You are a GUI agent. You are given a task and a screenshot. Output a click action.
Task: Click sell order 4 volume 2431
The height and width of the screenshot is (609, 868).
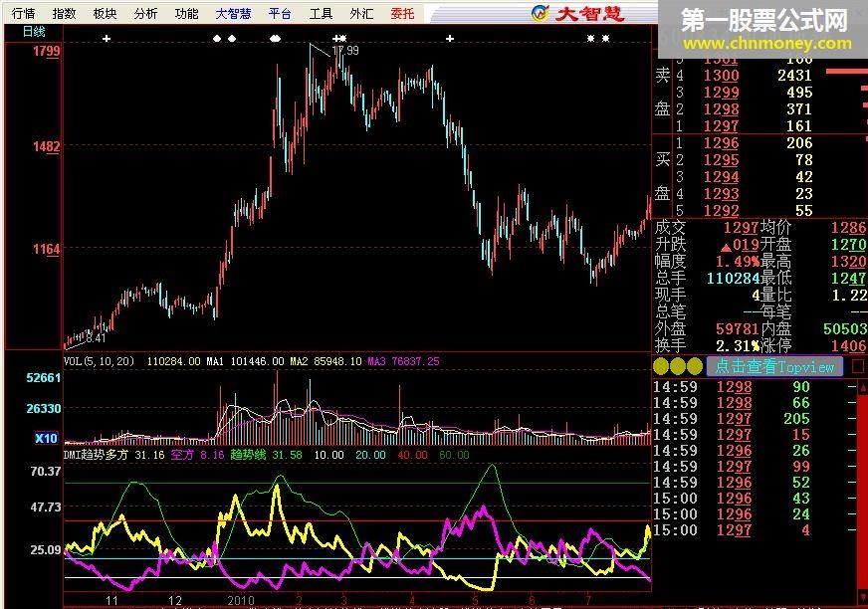(x=794, y=76)
